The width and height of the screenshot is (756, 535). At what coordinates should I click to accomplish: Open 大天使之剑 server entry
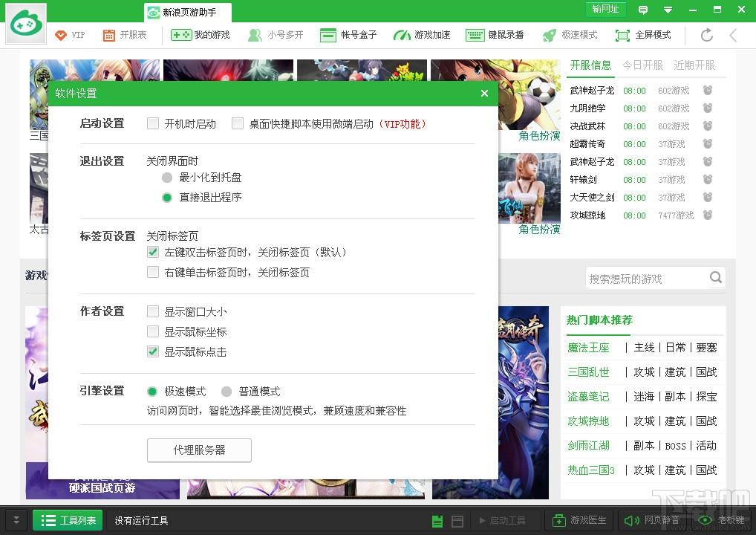click(592, 198)
